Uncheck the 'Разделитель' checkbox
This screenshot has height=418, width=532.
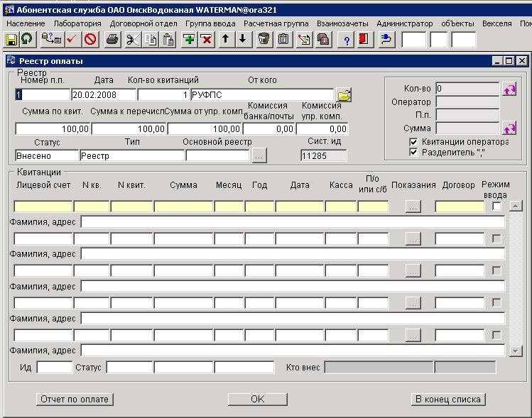413,152
